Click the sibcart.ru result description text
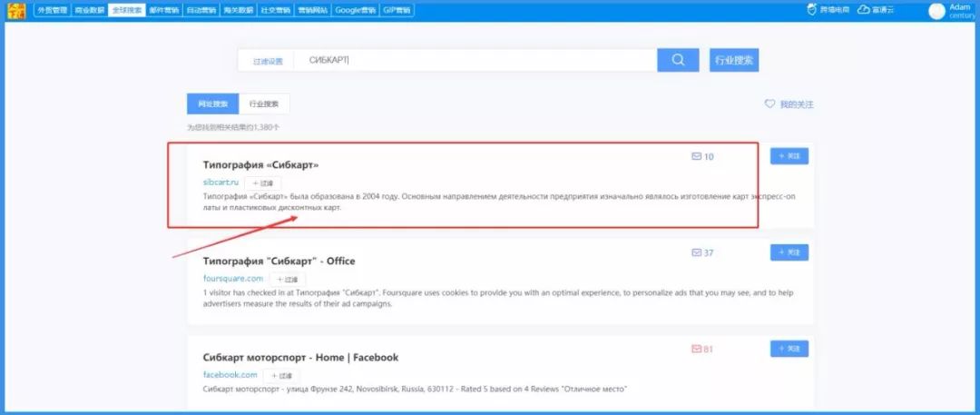This screenshot has height=415, width=980. click(499, 203)
